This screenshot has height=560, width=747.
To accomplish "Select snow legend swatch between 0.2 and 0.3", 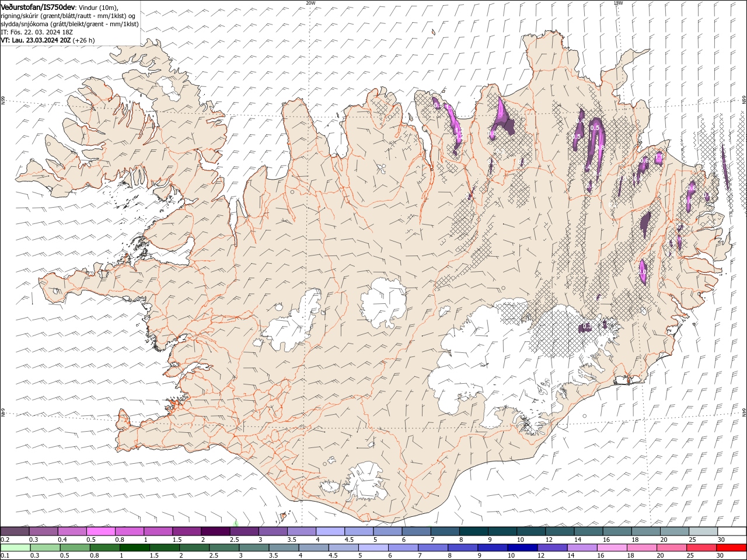I will [x=15, y=531].
